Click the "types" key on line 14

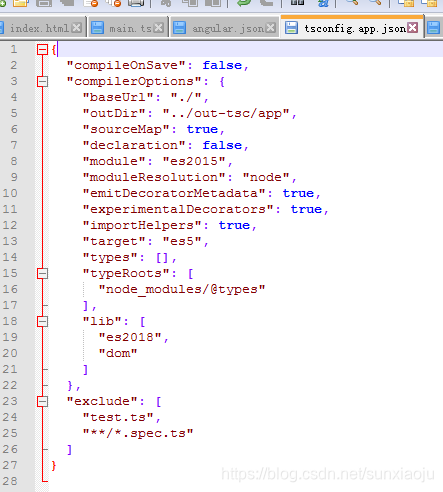(x=110, y=258)
